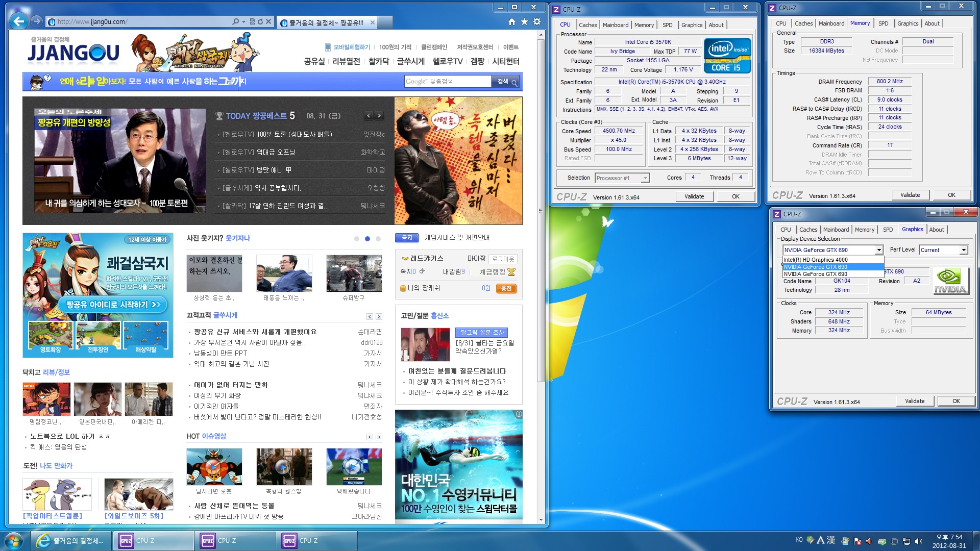Viewport: 980px width, 551px height.
Task: Click the browser back arrow button
Action: click(19, 21)
